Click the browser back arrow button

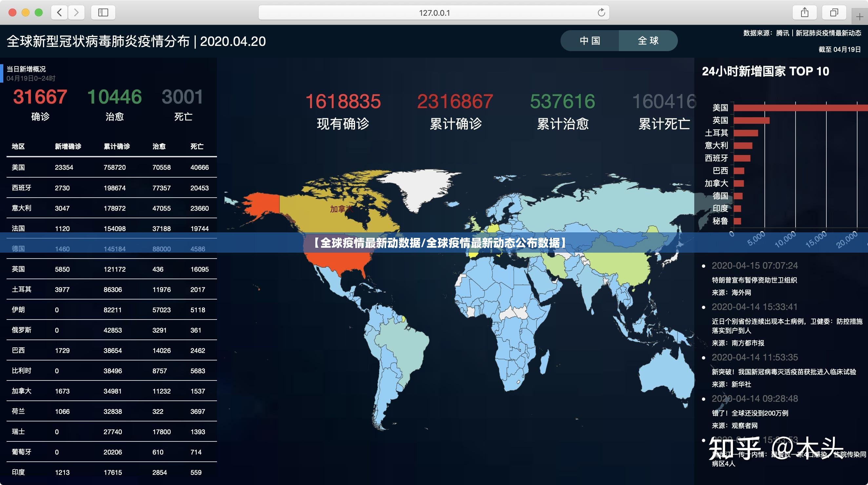(x=59, y=12)
